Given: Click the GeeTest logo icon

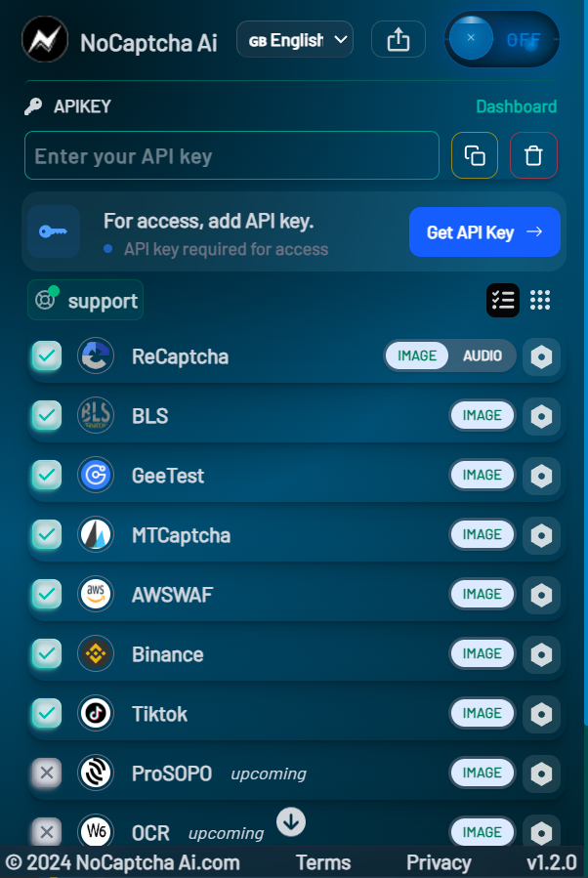Looking at the screenshot, I should click(96, 475).
